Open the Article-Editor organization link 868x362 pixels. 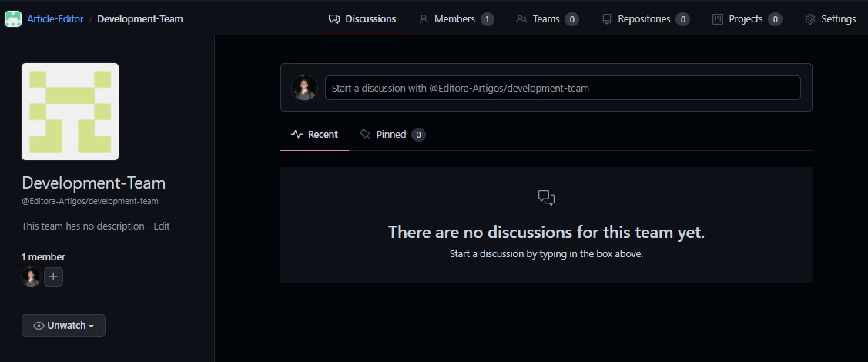coord(55,18)
